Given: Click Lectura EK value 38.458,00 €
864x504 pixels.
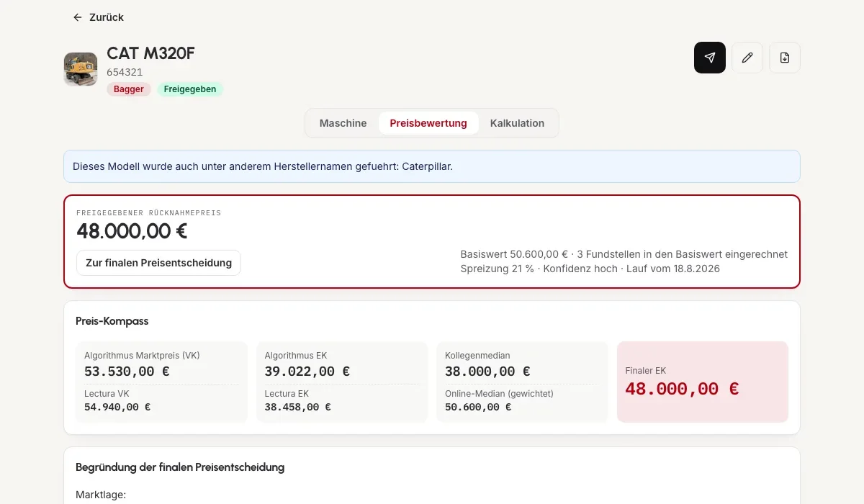Looking at the screenshot, I should pyautogui.click(x=297, y=407).
